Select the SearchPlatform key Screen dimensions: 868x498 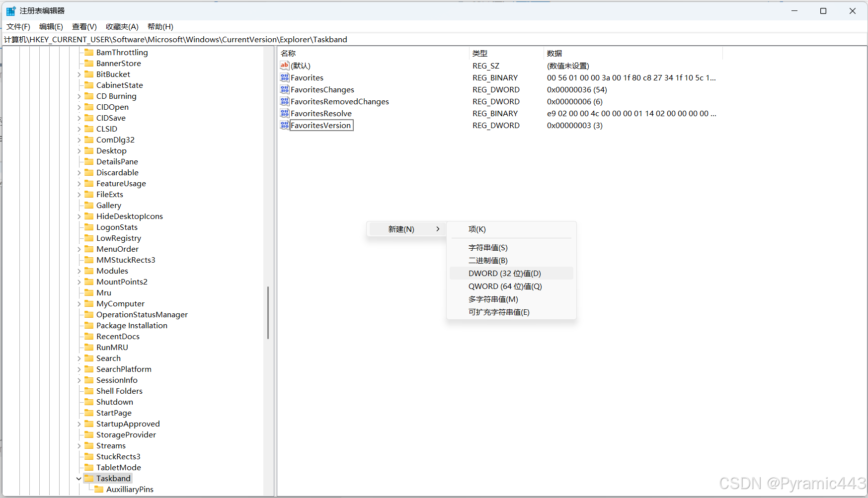124,369
